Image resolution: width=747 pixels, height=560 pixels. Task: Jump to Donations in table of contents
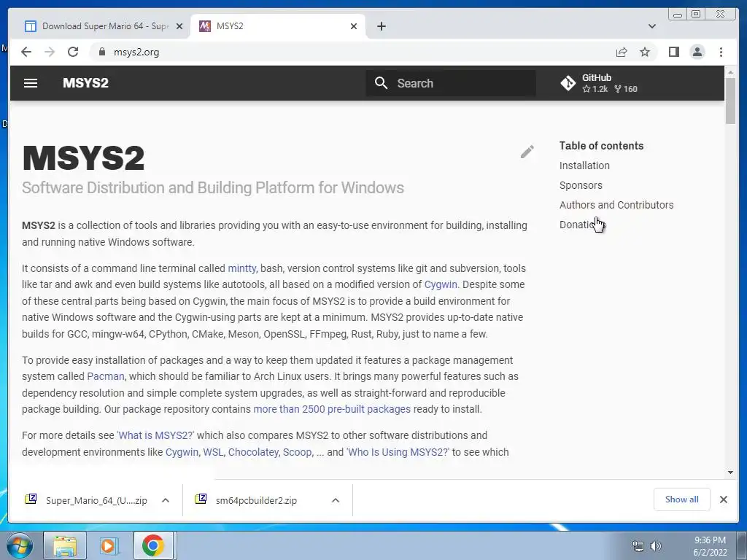coord(581,225)
